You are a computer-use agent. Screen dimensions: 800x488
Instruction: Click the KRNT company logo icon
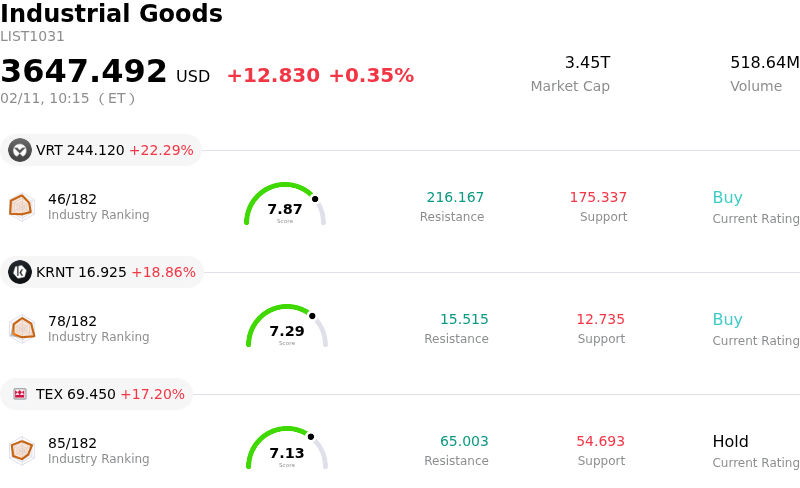pos(20,272)
